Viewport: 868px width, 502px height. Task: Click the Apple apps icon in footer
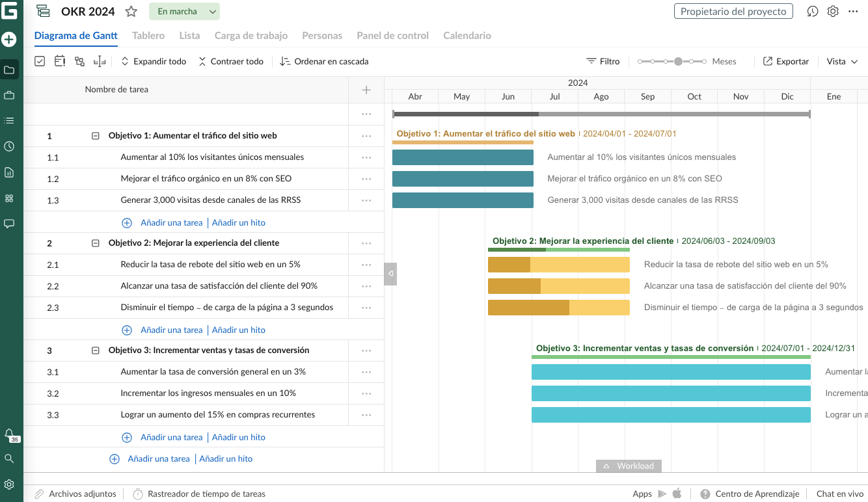click(x=677, y=494)
